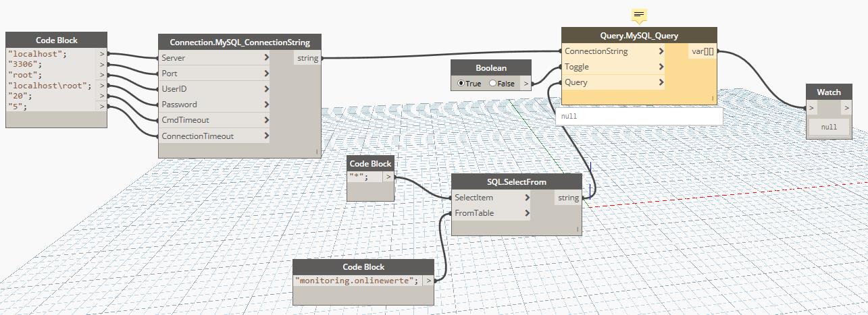Click the CmdTimeout input port
This screenshot has height=315, width=868.
214,120
